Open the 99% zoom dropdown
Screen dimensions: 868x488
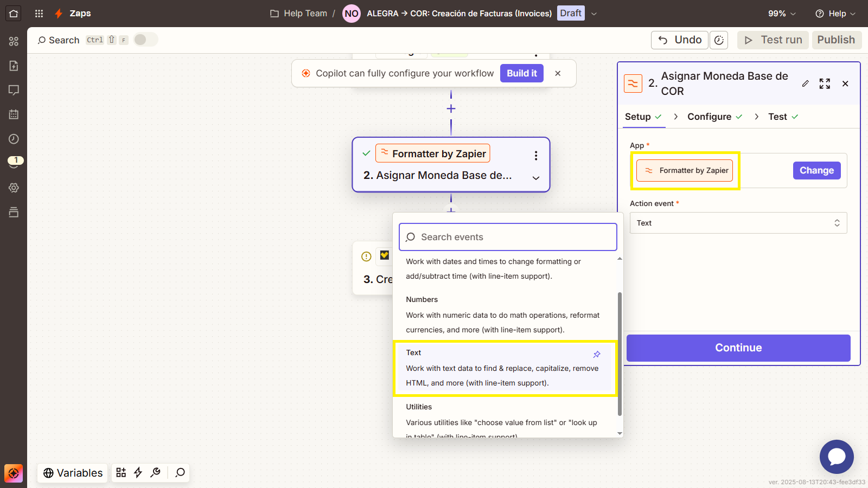tap(782, 14)
